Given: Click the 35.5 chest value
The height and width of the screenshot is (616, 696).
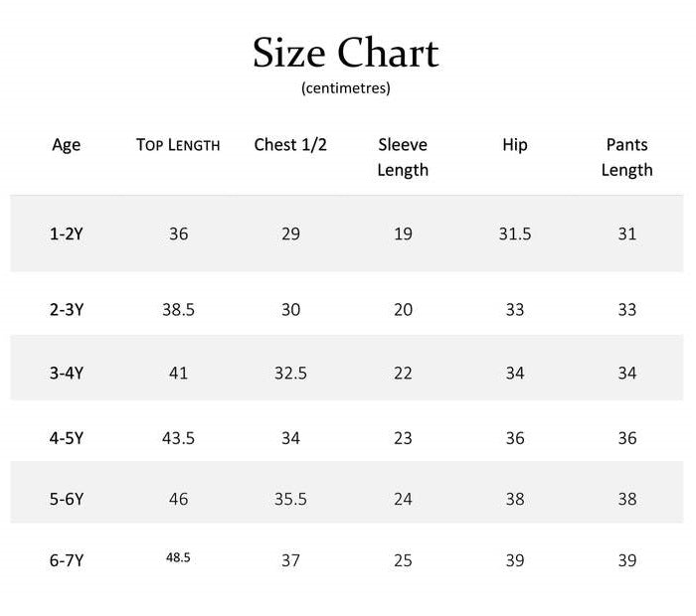Looking at the screenshot, I should pos(290,499).
